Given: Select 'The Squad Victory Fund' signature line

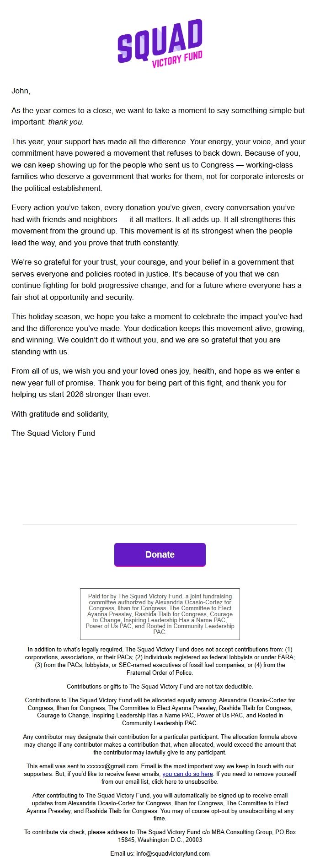Looking at the screenshot, I should click(x=53, y=433).
